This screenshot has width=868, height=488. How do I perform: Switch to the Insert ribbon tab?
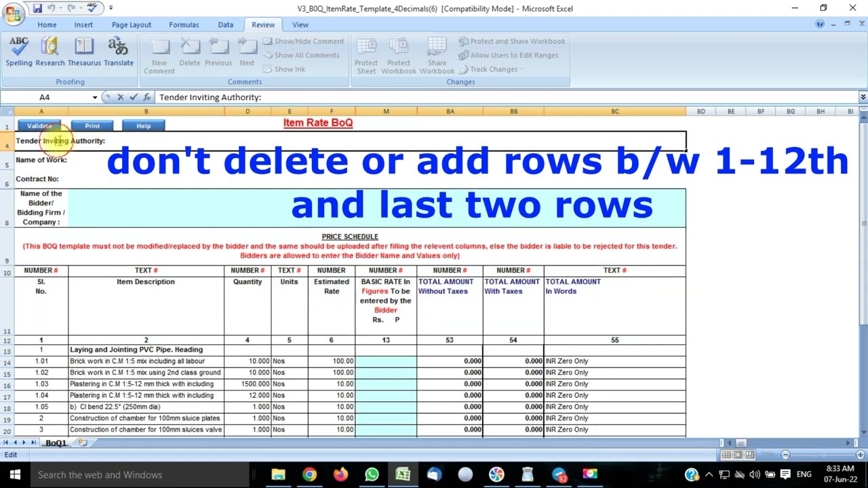[x=83, y=24]
